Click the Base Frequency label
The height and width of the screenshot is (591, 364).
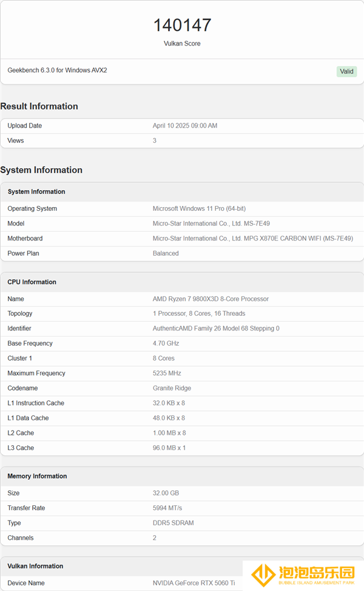click(30, 343)
